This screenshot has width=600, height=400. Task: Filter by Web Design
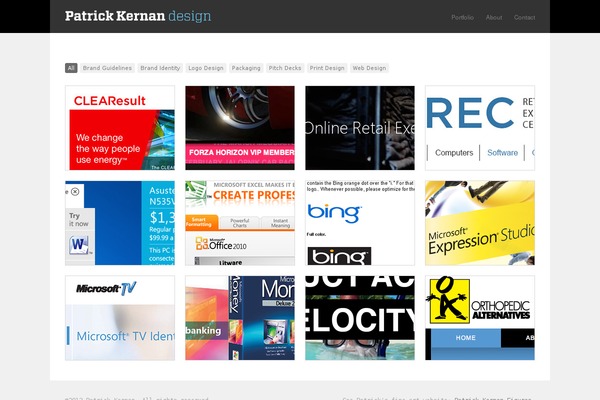tap(369, 68)
